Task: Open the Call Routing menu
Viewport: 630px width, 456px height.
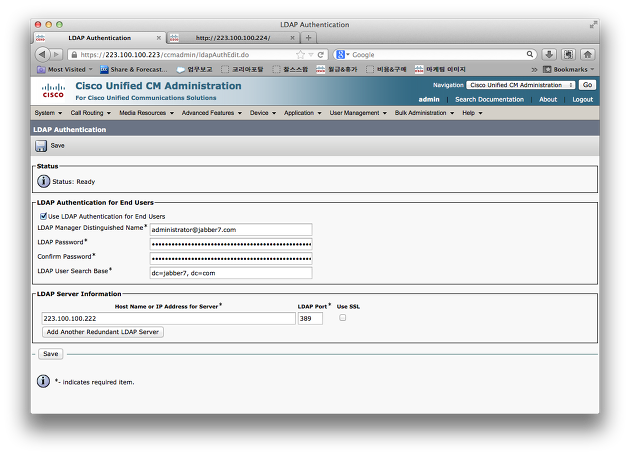Action: point(90,113)
